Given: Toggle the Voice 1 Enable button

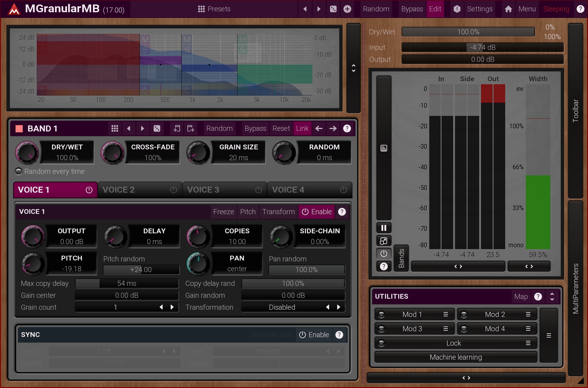Looking at the screenshot, I should tap(317, 212).
